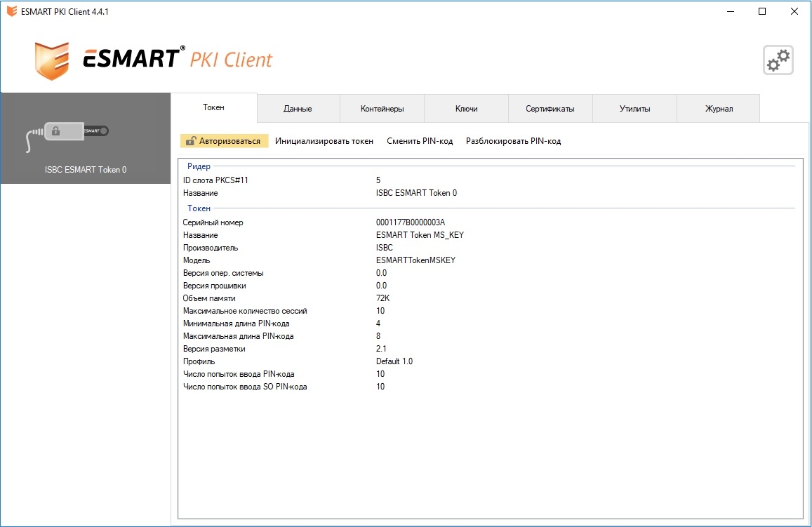This screenshot has width=812, height=527.
Task: Click the Версия разметки label
Action: pyautogui.click(x=214, y=349)
